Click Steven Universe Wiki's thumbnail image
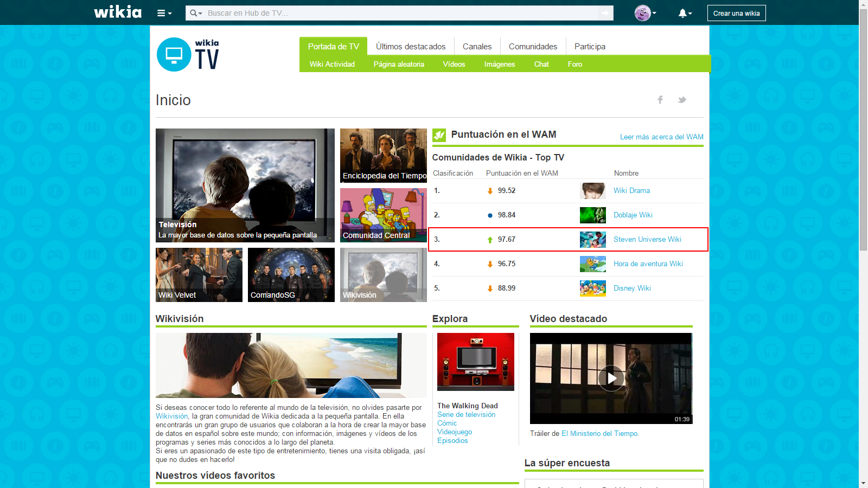 593,240
